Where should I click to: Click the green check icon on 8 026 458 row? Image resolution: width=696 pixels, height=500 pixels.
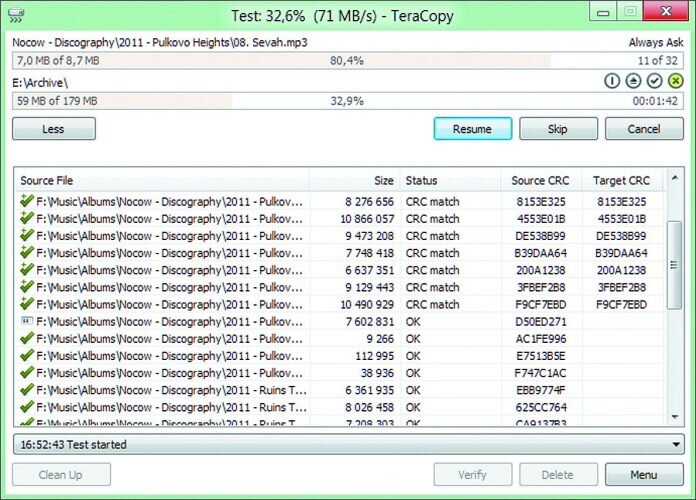click(x=27, y=407)
